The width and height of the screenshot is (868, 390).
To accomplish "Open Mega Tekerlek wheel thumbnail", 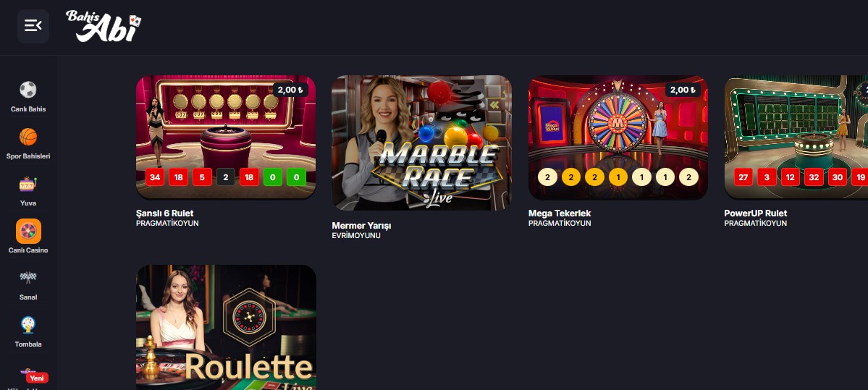I will tap(618, 137).
